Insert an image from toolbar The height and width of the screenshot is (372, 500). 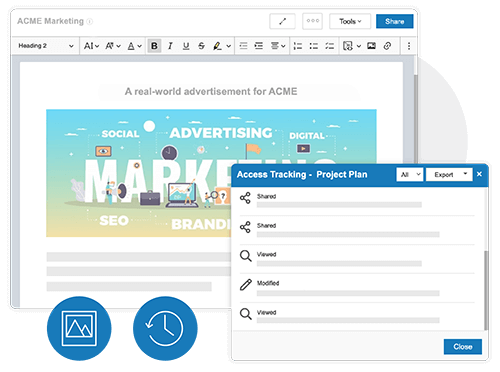click(371, 46)
